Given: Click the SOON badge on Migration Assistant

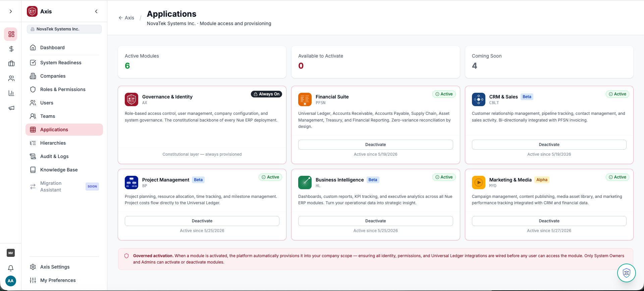Looking at the screenshot, I should (x=92, y=187).
